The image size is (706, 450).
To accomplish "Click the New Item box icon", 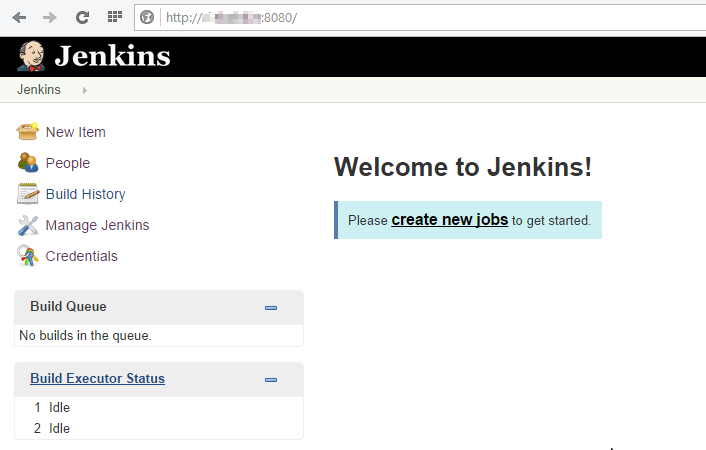I will pos(27,132).
